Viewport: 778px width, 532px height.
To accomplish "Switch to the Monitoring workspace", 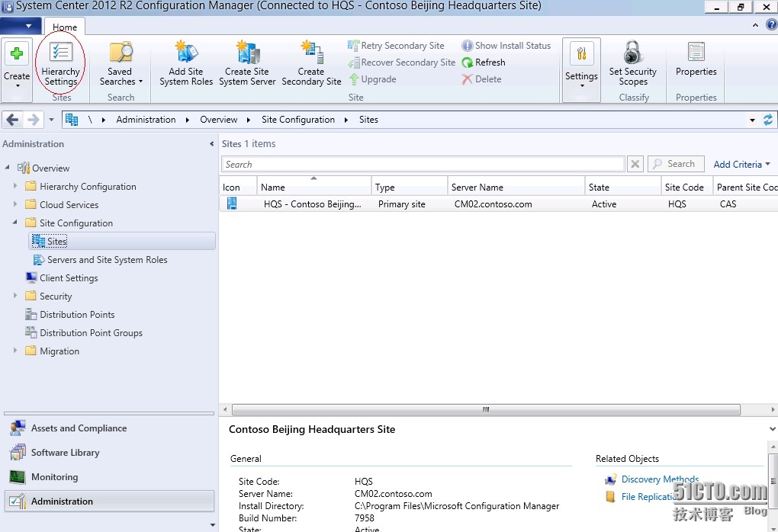I will tap(109, 477).
